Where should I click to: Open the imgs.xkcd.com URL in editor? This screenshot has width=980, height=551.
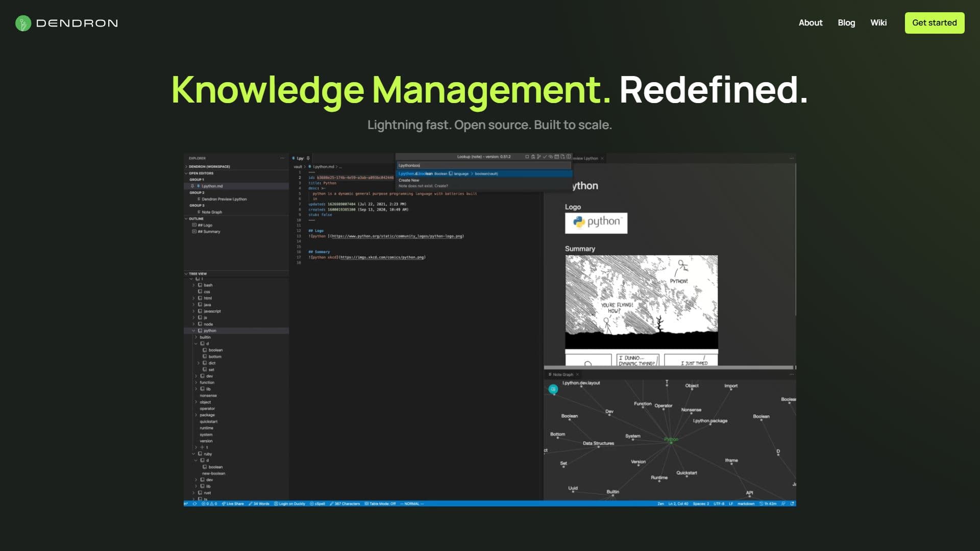pos(382,258)
